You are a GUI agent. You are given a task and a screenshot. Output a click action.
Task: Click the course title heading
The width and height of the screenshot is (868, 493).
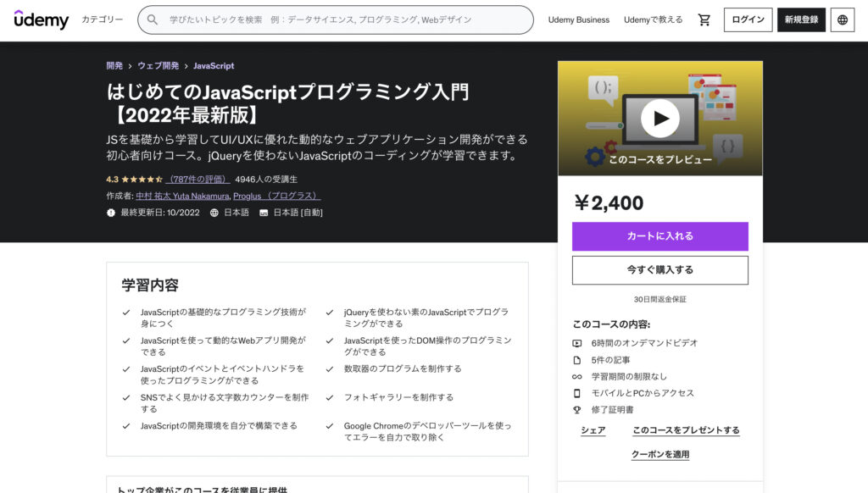(288, 102)
